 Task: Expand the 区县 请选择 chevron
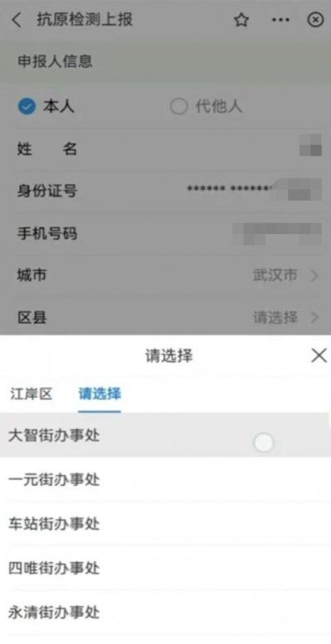click(314, 318)
